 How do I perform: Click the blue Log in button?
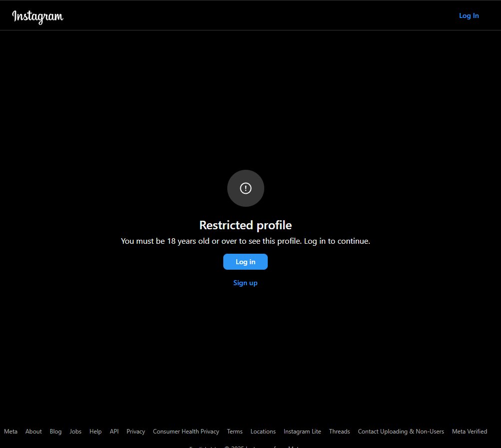pos(245,262)
